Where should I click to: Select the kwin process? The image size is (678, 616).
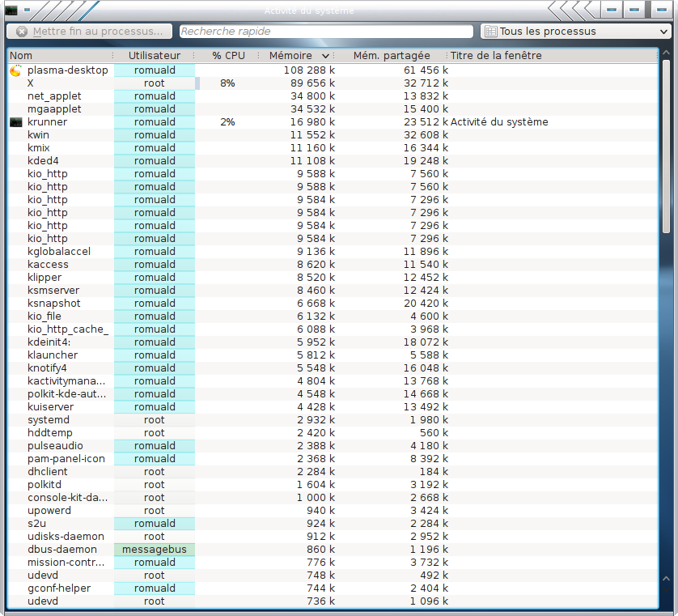[x=38, y=135]
